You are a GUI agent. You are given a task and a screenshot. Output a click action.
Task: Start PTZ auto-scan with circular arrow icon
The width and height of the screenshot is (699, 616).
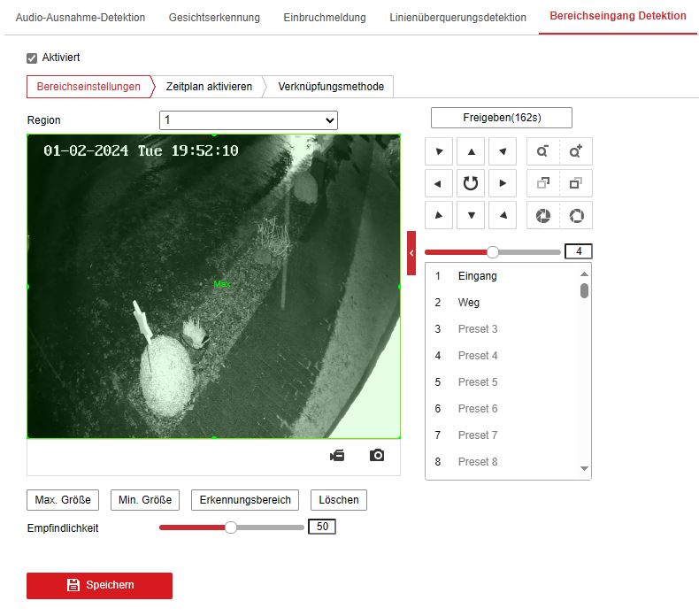(x=471, y=183)
